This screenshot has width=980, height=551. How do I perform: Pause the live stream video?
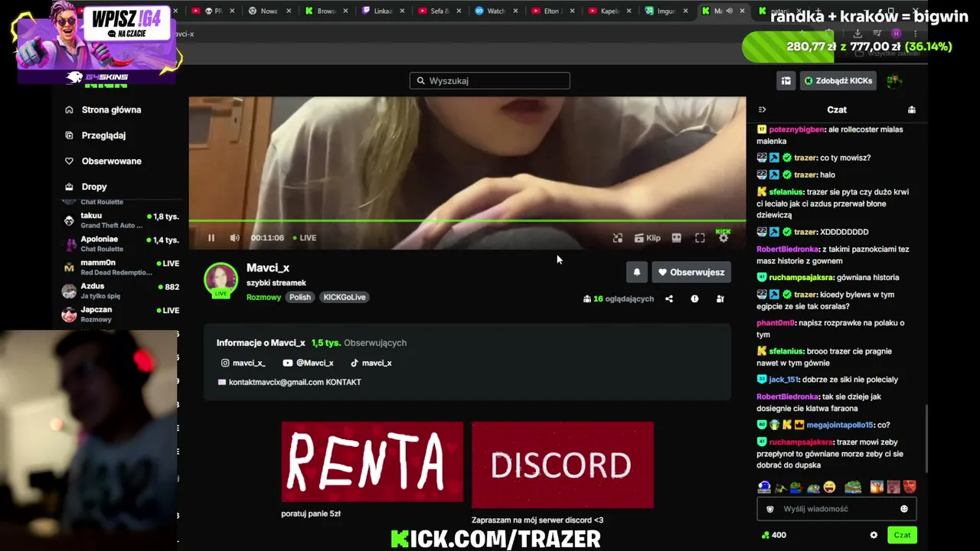coord(211,238)
